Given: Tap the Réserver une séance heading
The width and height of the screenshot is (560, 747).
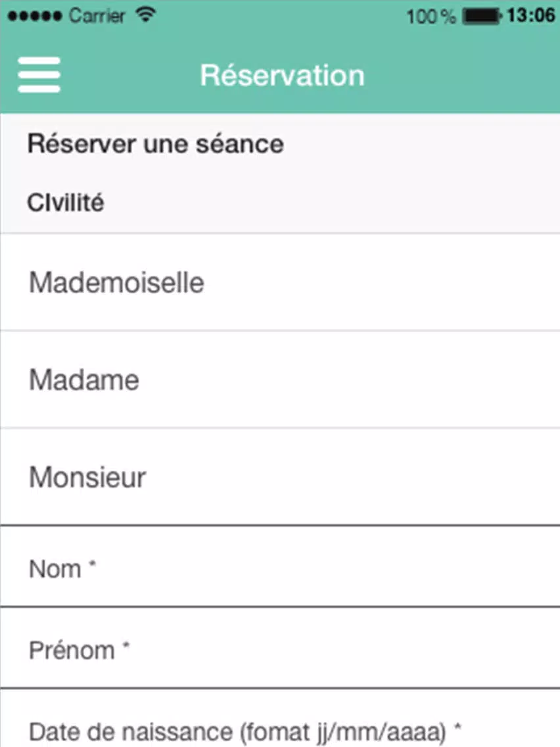Looking at the screenshot, I should coord(155,144).
